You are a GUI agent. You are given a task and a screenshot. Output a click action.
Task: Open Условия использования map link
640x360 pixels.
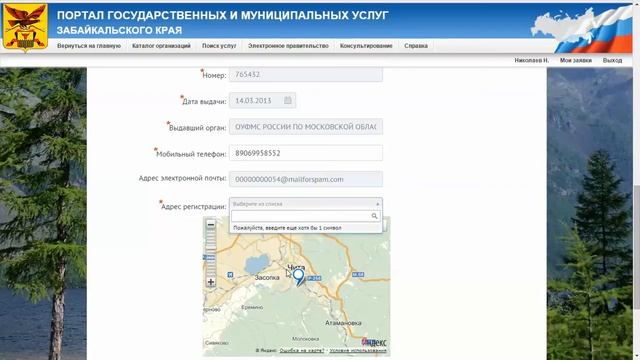point(358,351)
